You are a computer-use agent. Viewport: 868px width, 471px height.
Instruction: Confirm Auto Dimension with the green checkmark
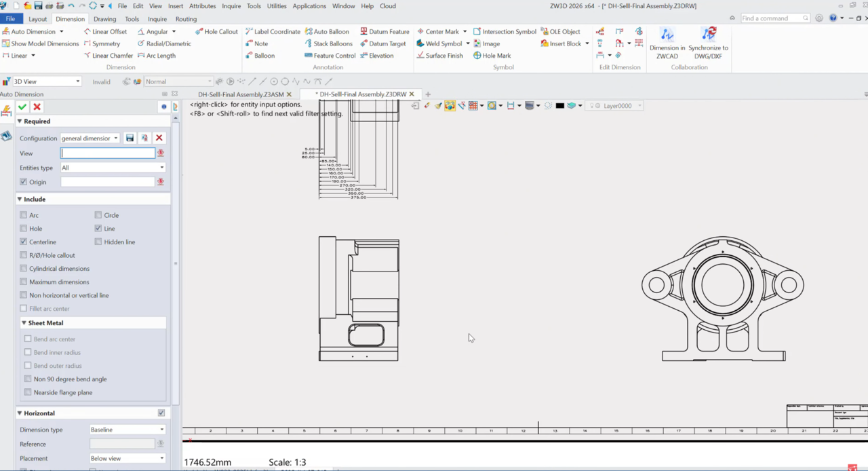point(22,107)
